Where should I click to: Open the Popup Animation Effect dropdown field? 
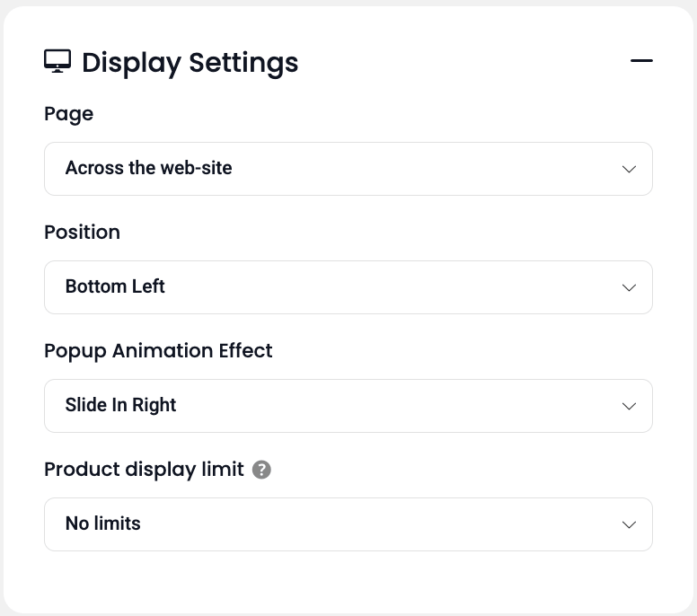[x=348, y=406]
